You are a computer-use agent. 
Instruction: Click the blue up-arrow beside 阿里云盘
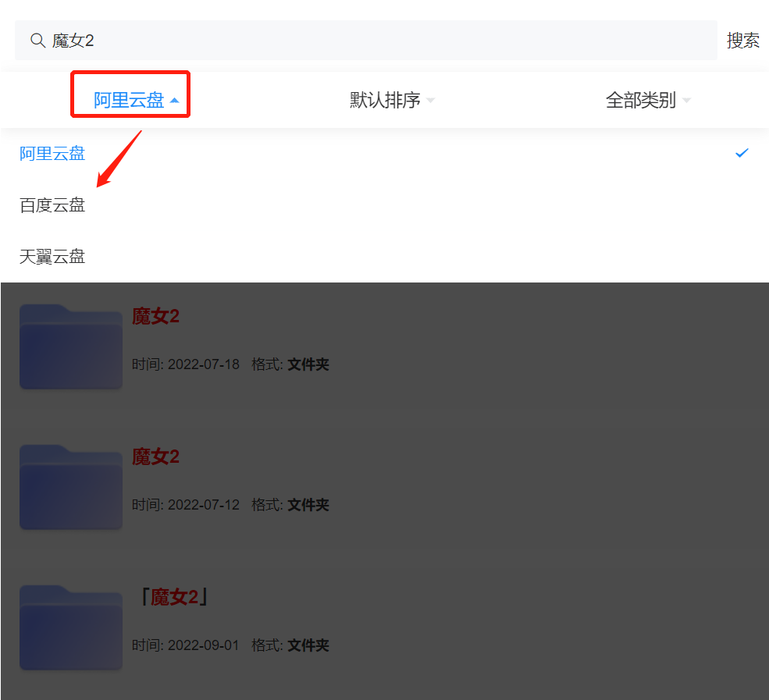175,101
